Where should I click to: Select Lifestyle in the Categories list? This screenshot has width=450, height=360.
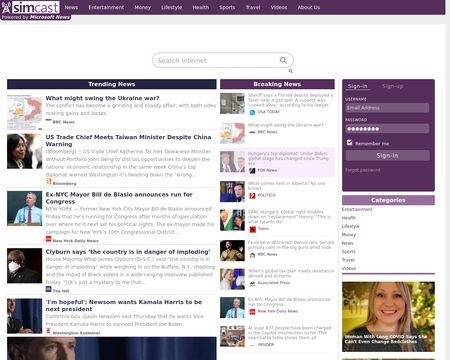coord(351,226)
